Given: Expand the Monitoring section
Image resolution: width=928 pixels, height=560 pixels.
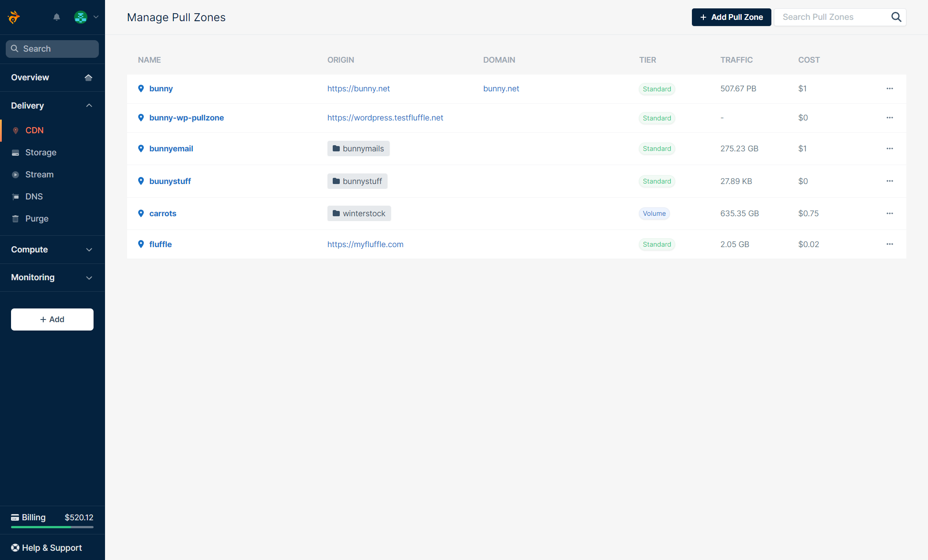Looking at the screenshot, I should coord(89,278).
